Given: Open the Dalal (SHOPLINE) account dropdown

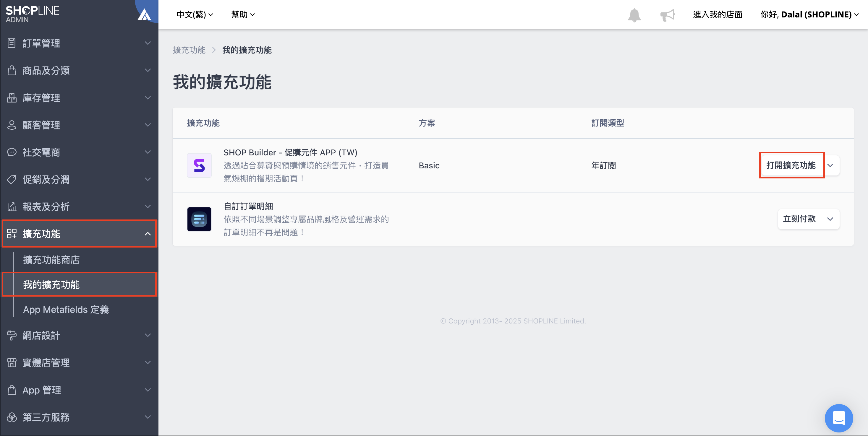Looking at the screenshot, I should click(x=809, y=14).
